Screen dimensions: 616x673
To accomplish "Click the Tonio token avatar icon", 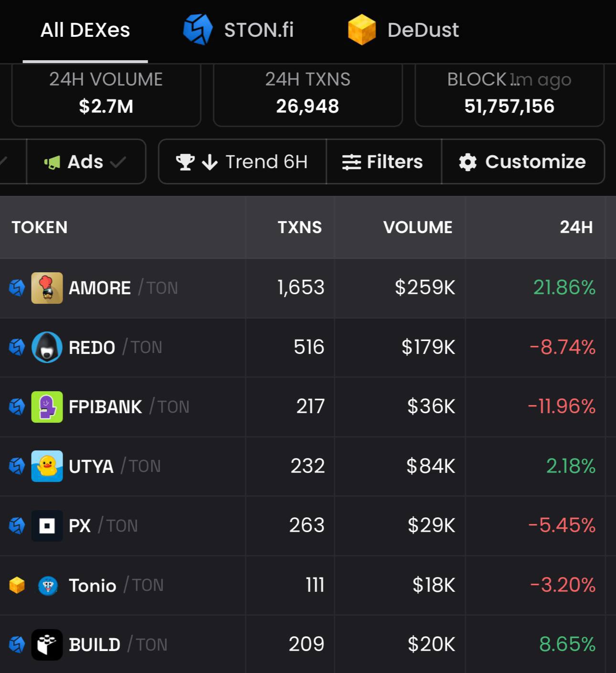I will pos(48,586).
